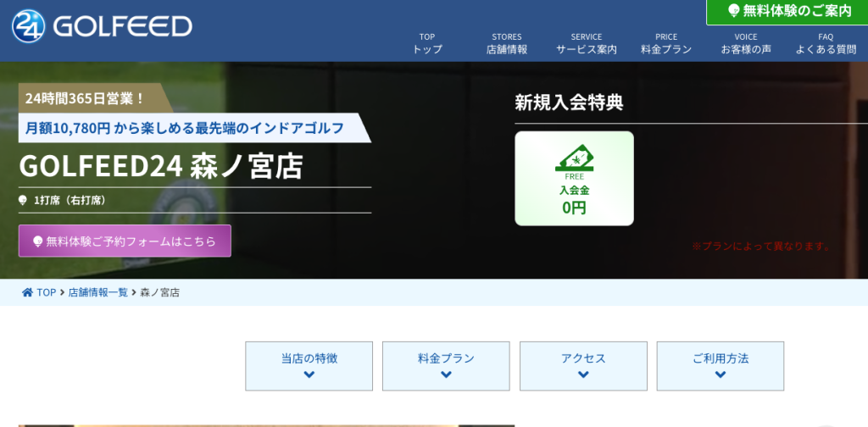This screenshot has width=868, height=427.
Task: Jump to アクセス section chevron
Action: [x=583, y=374]
